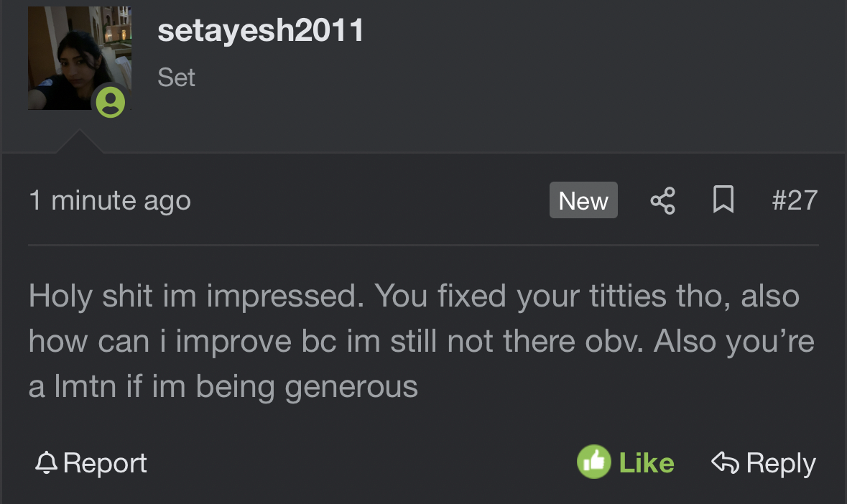
Task: Click the post pointer arrow below avatar
Action: [79, 142]
